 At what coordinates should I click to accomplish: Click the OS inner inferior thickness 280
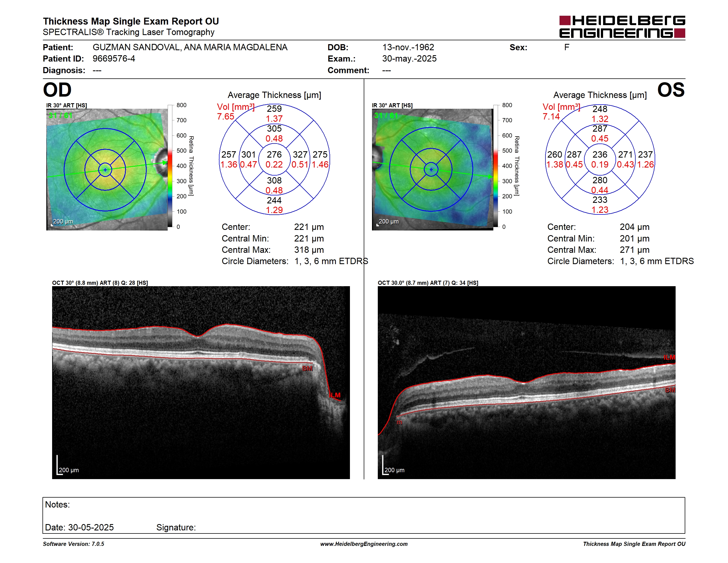point(600,180)
